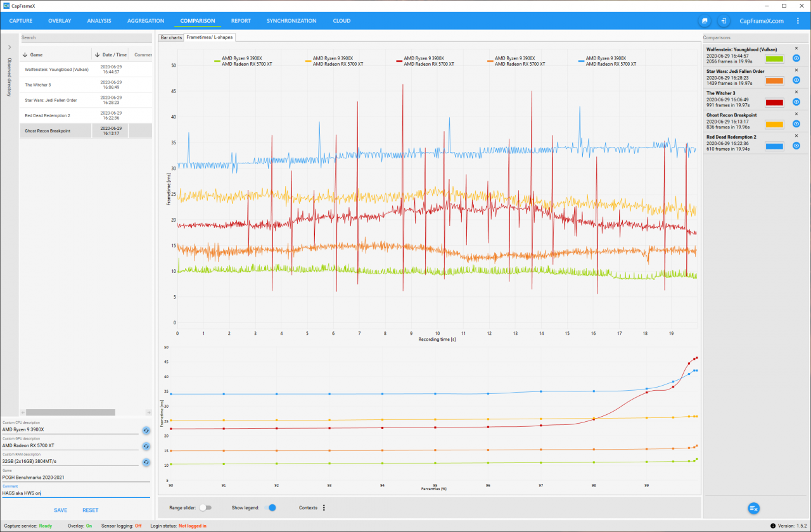The image size is (811, 532).
Task: Expand the Observed directory side panel
Action: tap(10, 47)
